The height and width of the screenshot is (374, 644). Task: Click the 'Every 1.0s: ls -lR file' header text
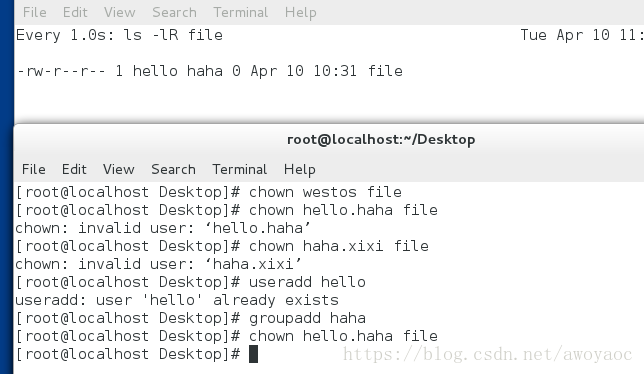click(x=119, y=35)
